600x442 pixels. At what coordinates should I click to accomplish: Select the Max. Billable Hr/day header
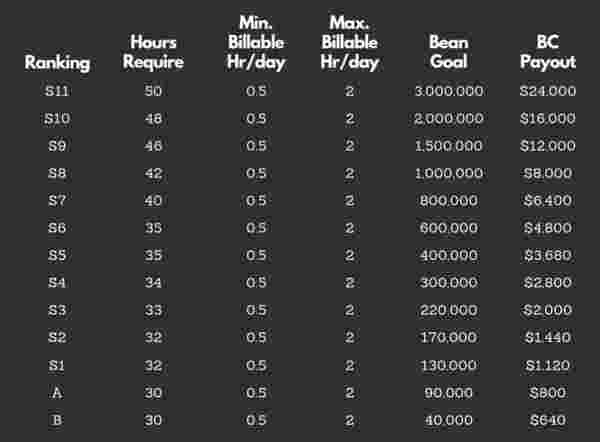coord(349,42)
